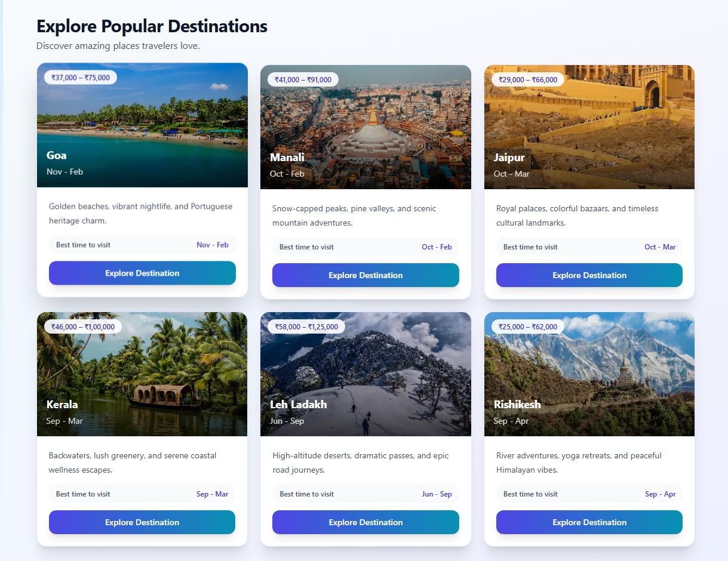The height and width of the screenshot is (561, 728).
Task: Click Kerala's Best time to visit row
Action: point(142,494)
